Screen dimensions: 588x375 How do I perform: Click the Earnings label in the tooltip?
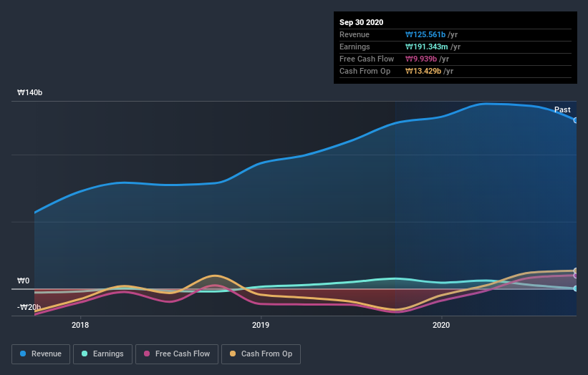point(355,47)
